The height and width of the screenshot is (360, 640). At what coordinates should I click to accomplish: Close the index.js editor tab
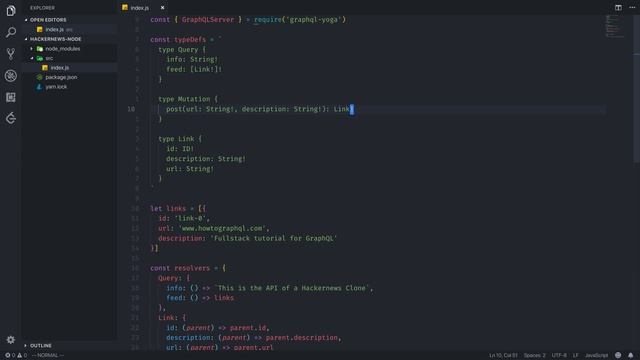click(x=162, y=8)
